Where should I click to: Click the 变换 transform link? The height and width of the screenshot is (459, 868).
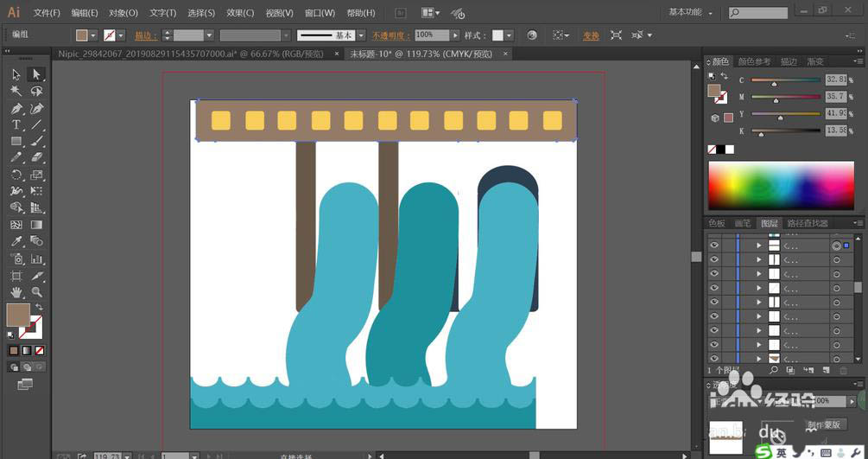pos(591,35)
